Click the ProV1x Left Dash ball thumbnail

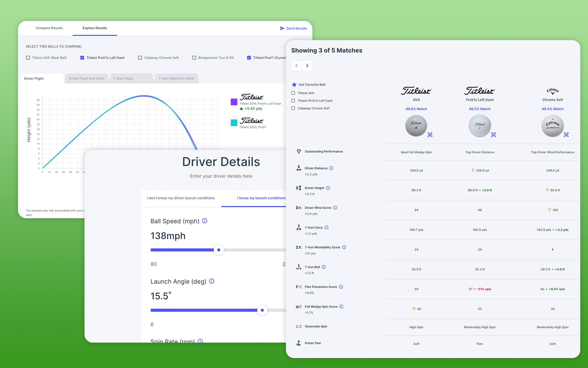(480, 125)
